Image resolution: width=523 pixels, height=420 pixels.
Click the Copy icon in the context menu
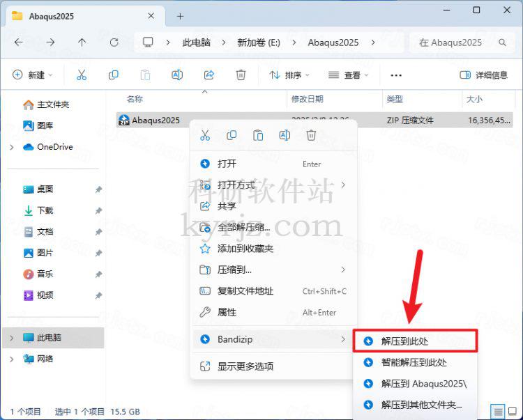pos(232,136)
